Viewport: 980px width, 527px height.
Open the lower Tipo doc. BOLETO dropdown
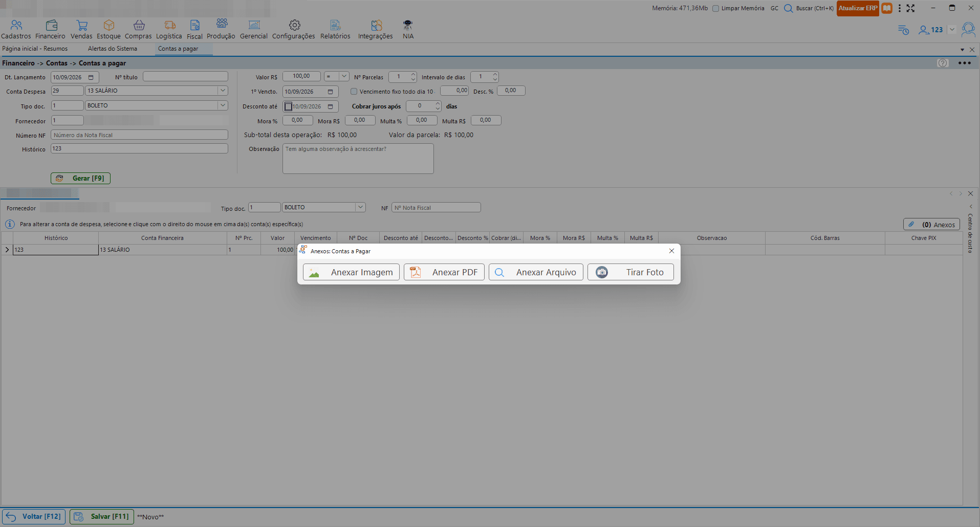click(x=360, y=207)
